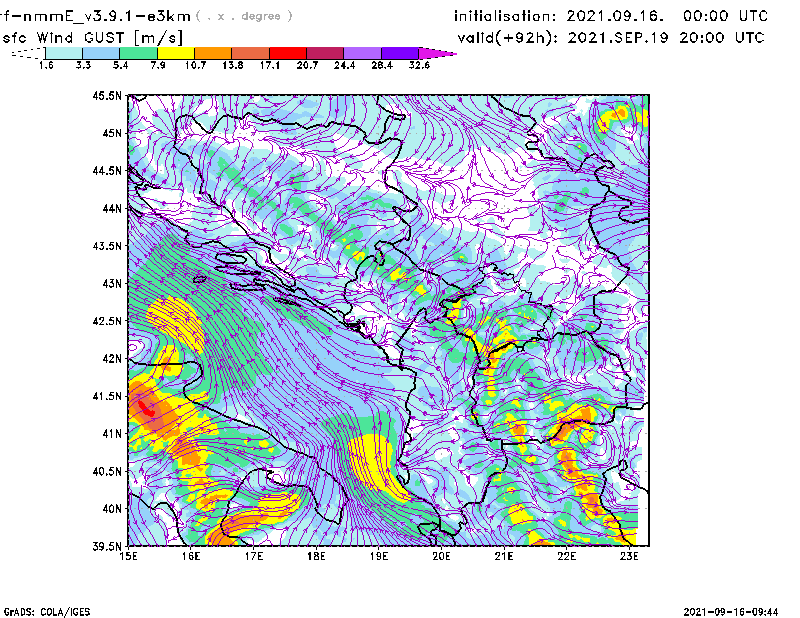Click the legend value 10.7

click(x=195, y=65)
